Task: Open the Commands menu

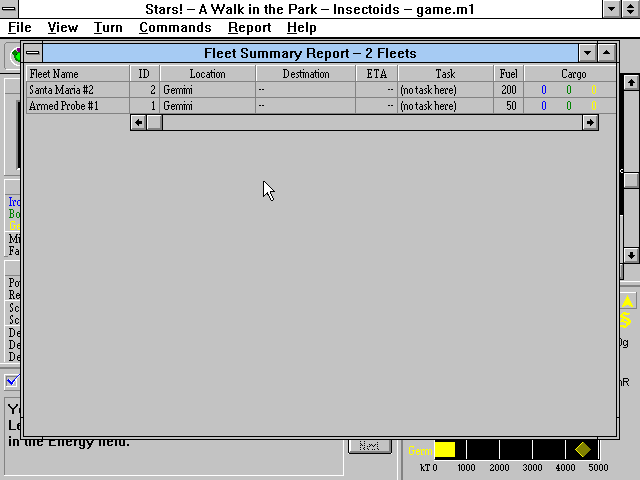Action: click(x=175, y=27)
